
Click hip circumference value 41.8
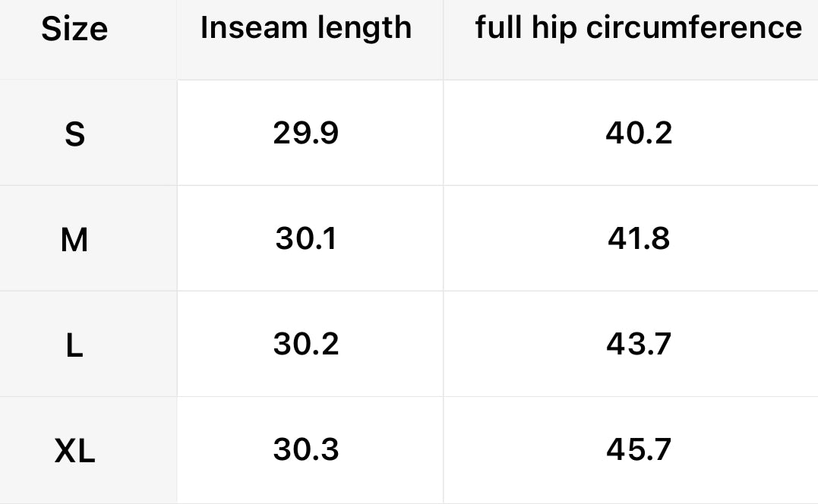[x=639, y=239]
